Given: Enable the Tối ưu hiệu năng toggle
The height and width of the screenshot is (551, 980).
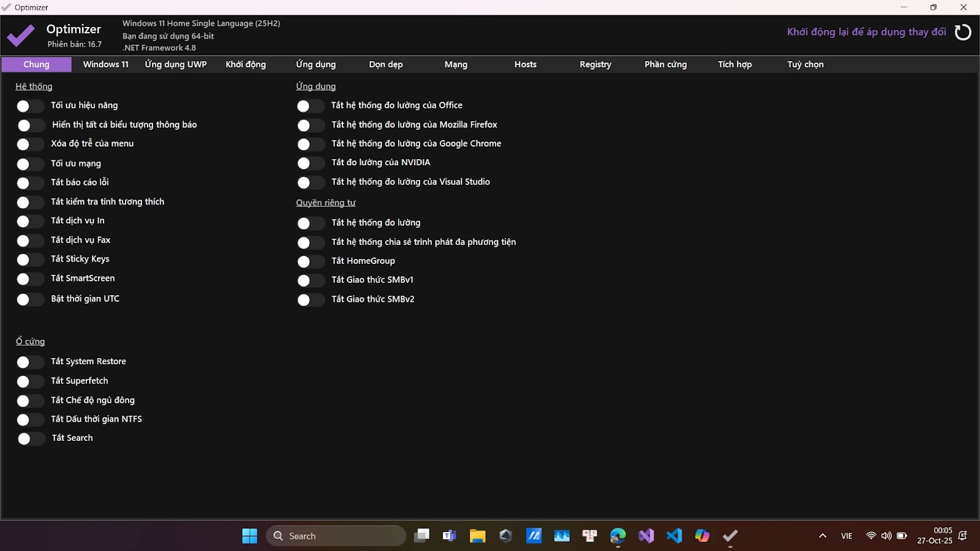Looking at the screenshot, I should [x=29, y=106].
